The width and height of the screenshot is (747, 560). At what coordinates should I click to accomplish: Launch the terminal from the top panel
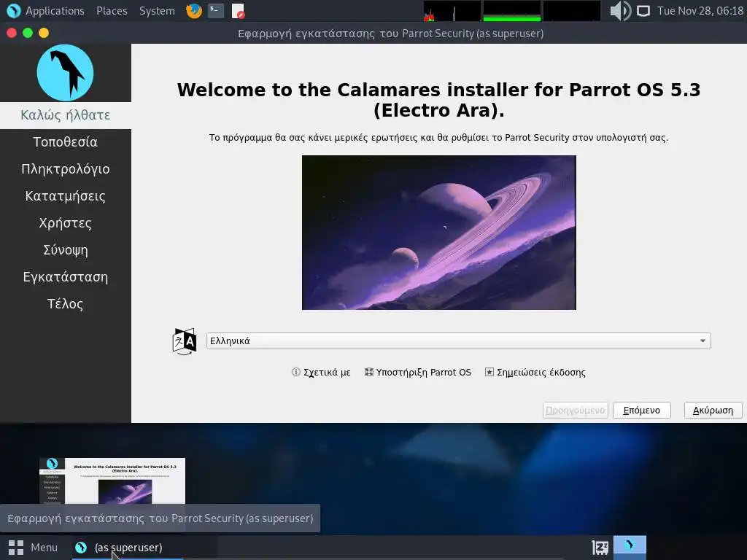click(216, 10)
